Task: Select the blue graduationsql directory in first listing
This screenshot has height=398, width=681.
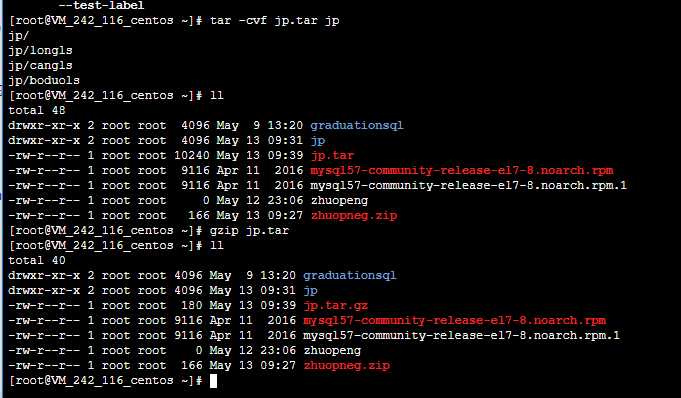Action: pyautogui.click(x=357, y=126)
